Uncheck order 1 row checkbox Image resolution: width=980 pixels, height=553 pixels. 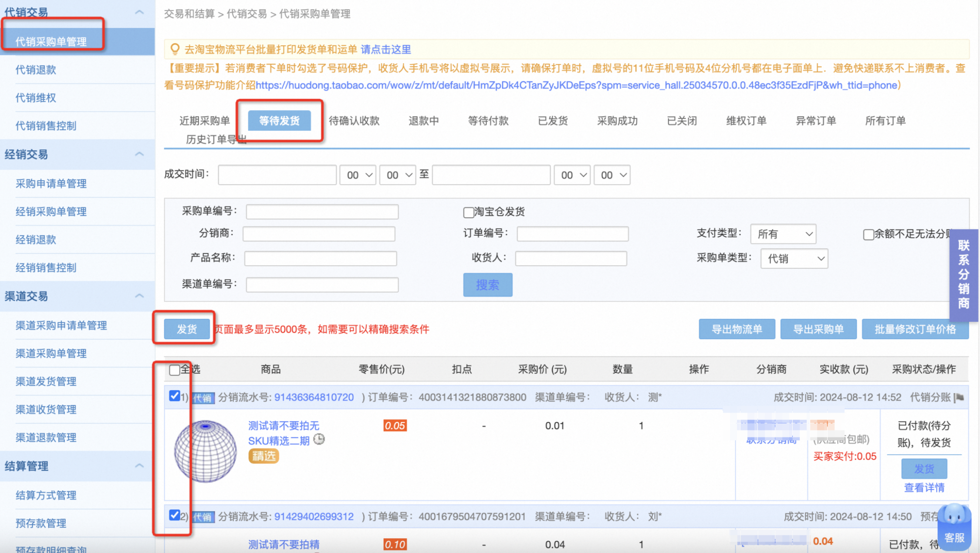tap(174, 396)
